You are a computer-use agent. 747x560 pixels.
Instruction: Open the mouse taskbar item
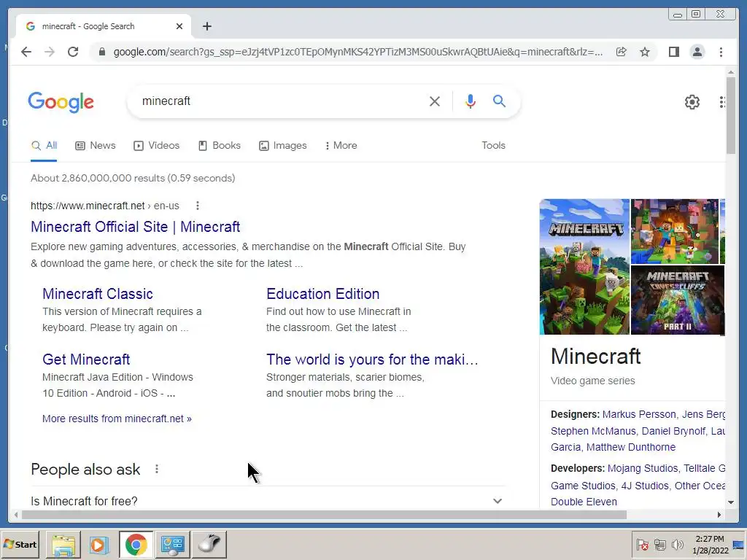209,544
